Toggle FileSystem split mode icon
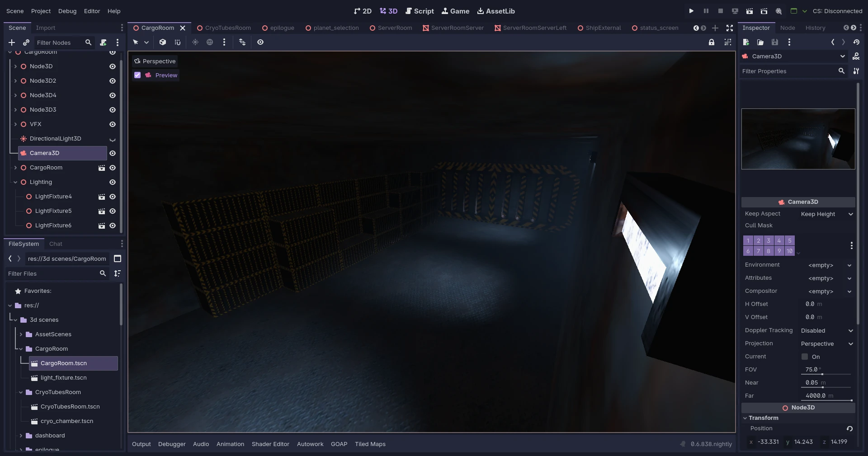Screen dimensions: 868x456 tap(118, 259)
